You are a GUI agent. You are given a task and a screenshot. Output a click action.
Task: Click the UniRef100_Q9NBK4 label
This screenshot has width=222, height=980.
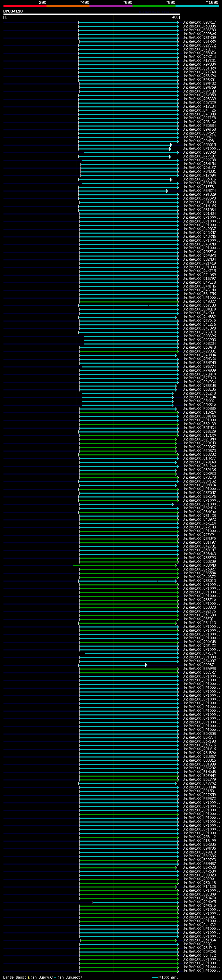pos(199,485)
